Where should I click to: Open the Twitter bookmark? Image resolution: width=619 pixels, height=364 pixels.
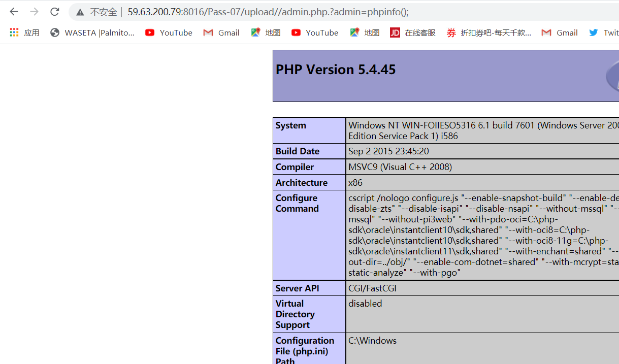click(604, 32)
